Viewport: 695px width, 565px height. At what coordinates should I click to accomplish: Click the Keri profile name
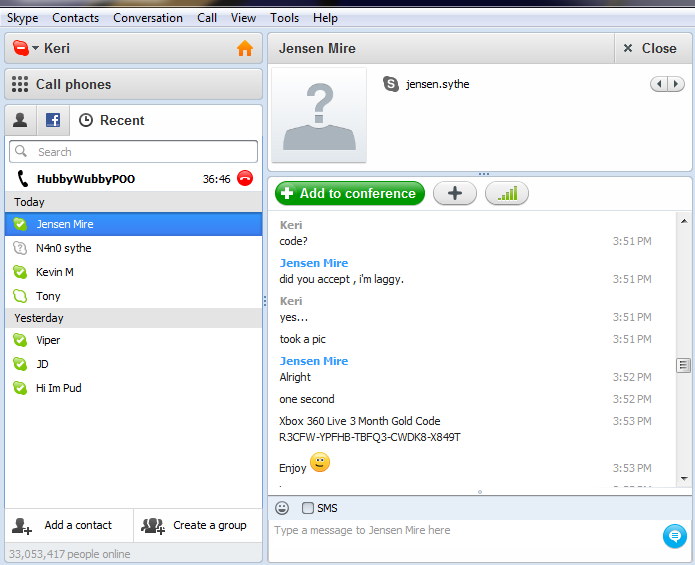click(57, 48)
